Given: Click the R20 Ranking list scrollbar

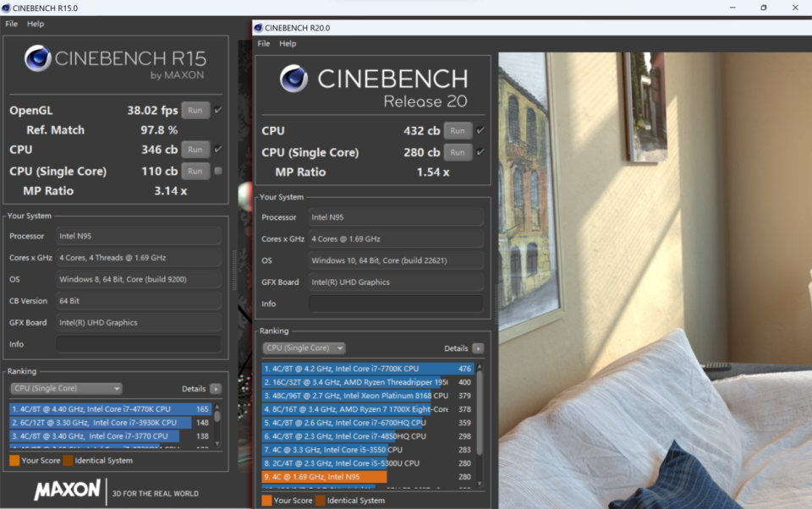Looking at the screenshot, I should pos(480,425).
